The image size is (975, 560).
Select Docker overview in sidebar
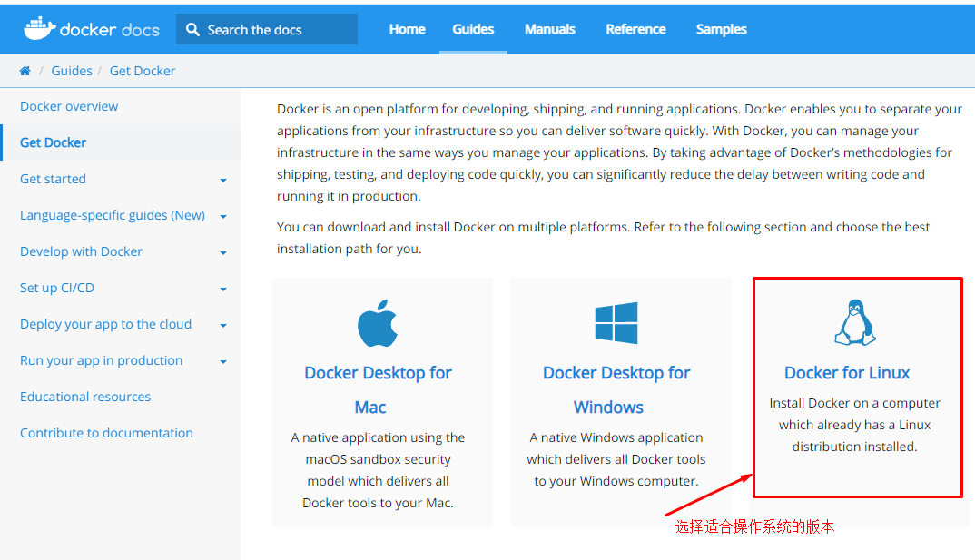point(69,106)
